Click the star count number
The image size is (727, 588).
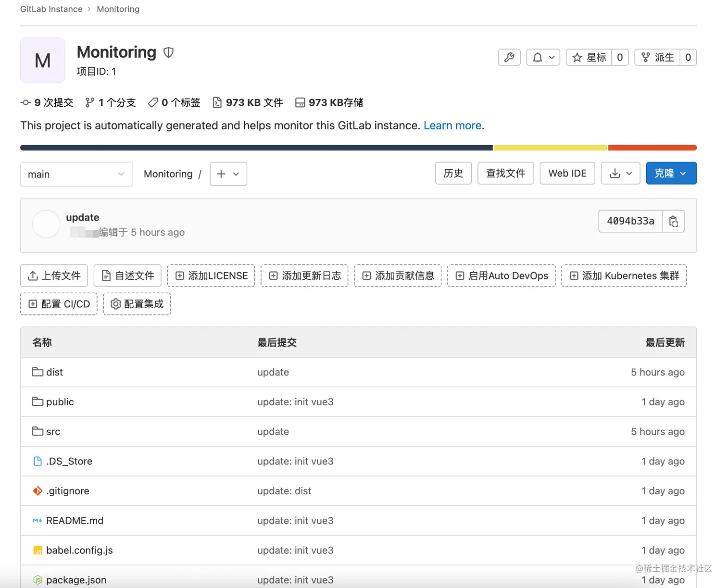click(x=620, y=58)
